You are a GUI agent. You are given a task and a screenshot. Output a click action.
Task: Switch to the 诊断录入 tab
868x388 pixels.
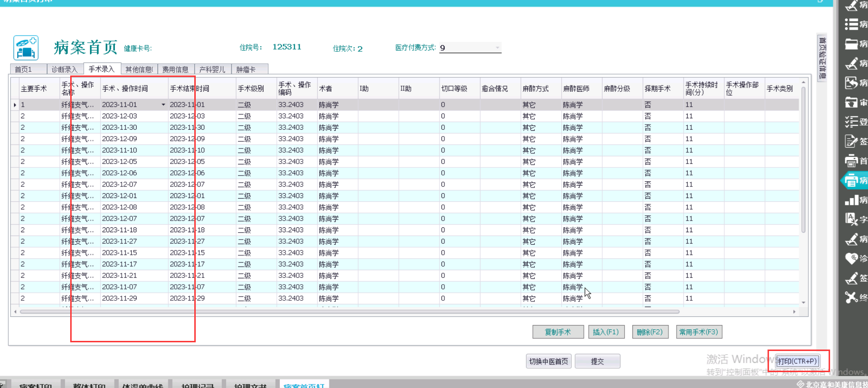(x=64, y=69)
